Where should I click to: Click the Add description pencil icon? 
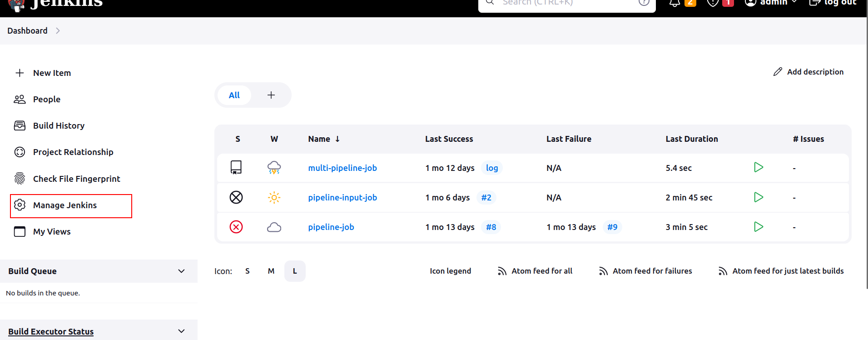(778, 72)
